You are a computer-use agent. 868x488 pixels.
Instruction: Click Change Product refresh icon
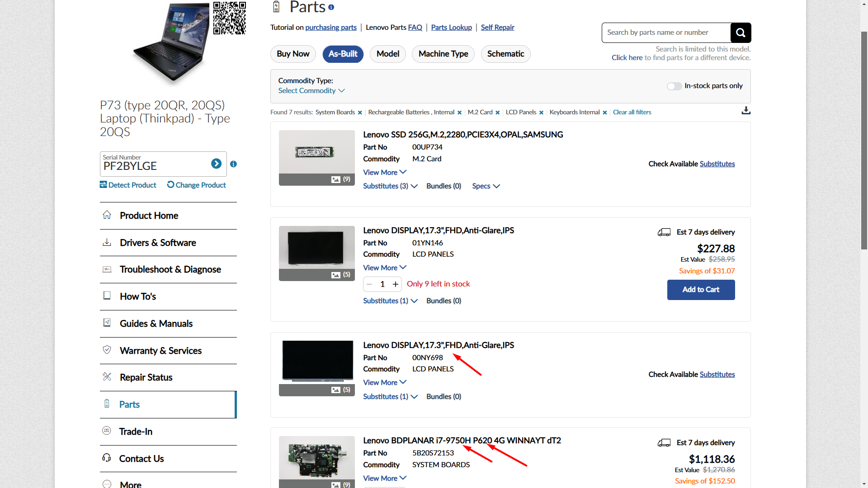(x=170, y=184)
